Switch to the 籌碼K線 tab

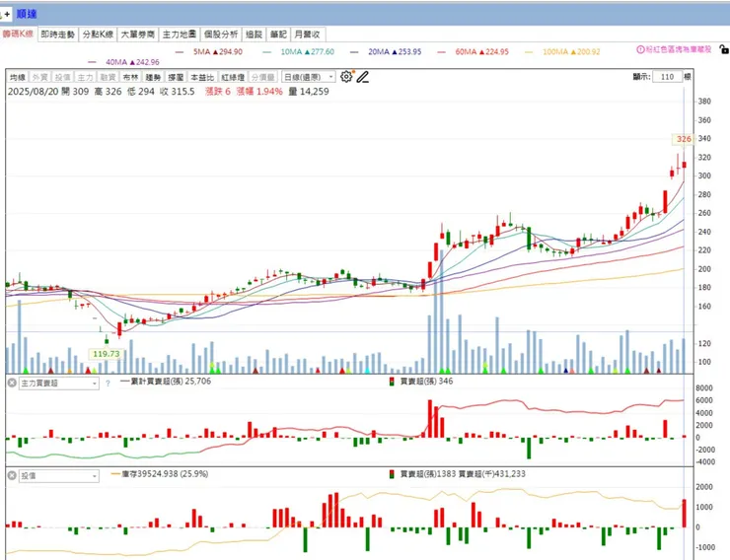(x=18, y=34)
